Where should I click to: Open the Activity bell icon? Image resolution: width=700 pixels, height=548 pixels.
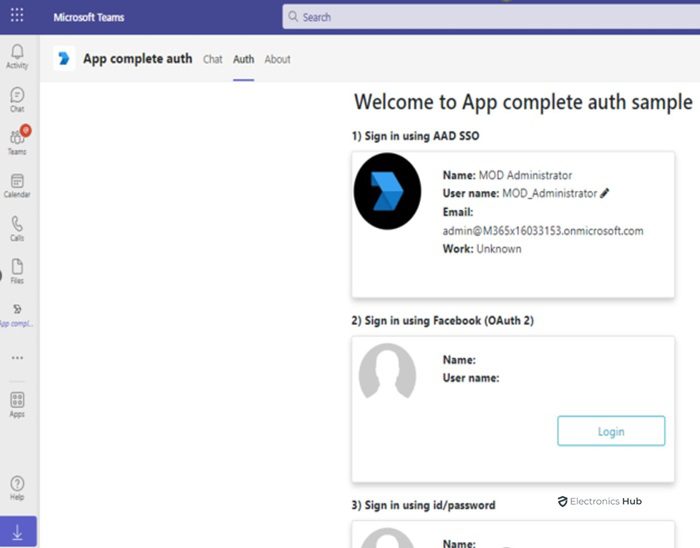pyautogui.click(x=17, y=57)
